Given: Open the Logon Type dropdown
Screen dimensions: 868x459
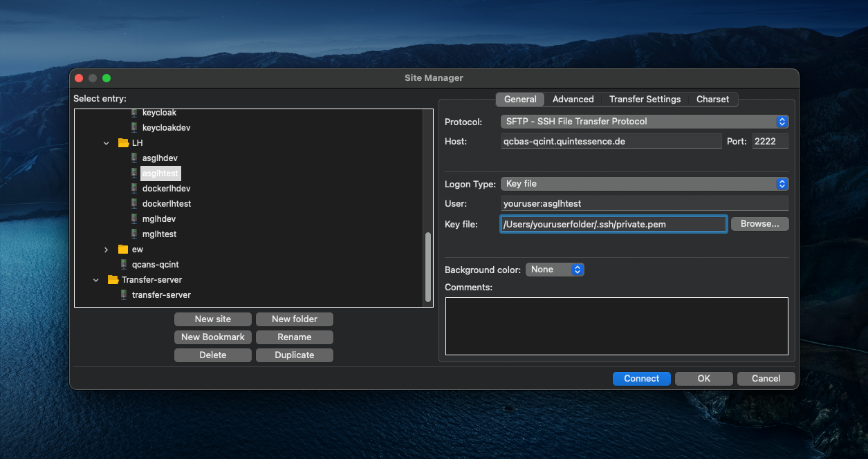Looking at the screenshot, I should click(644, 184).
